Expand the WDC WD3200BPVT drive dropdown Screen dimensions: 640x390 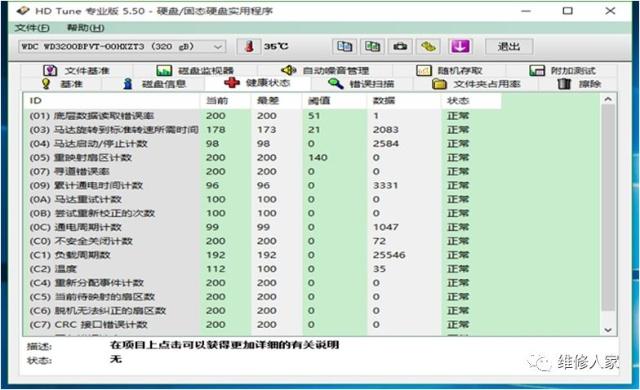pyautogui.click(x=122, y=47)
